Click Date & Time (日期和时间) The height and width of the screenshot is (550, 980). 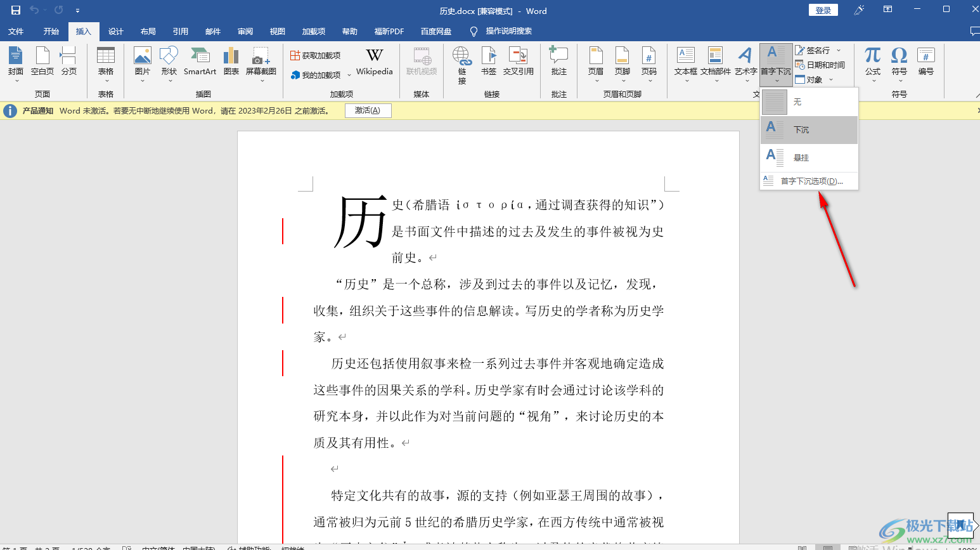pyautogui.click(x=820, y=65)
